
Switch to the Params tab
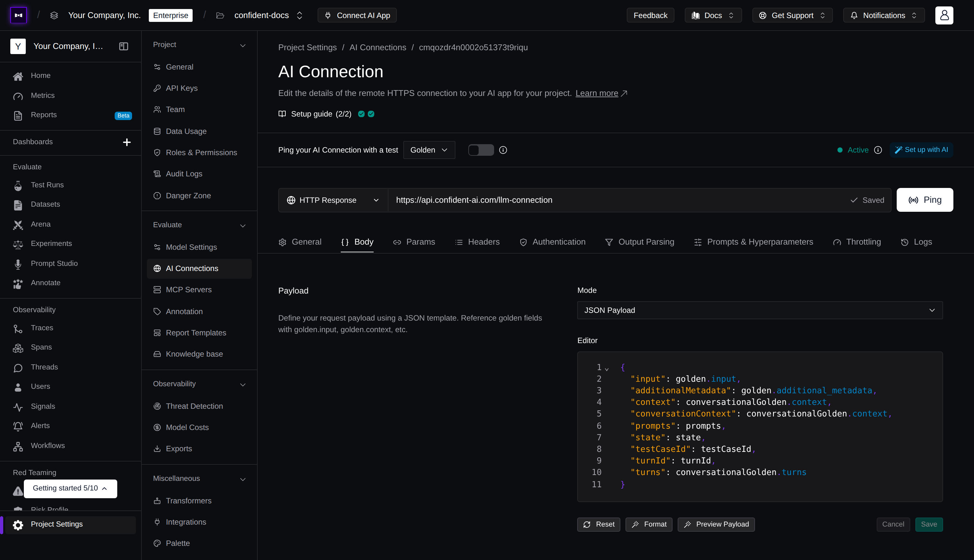(414, 242)
